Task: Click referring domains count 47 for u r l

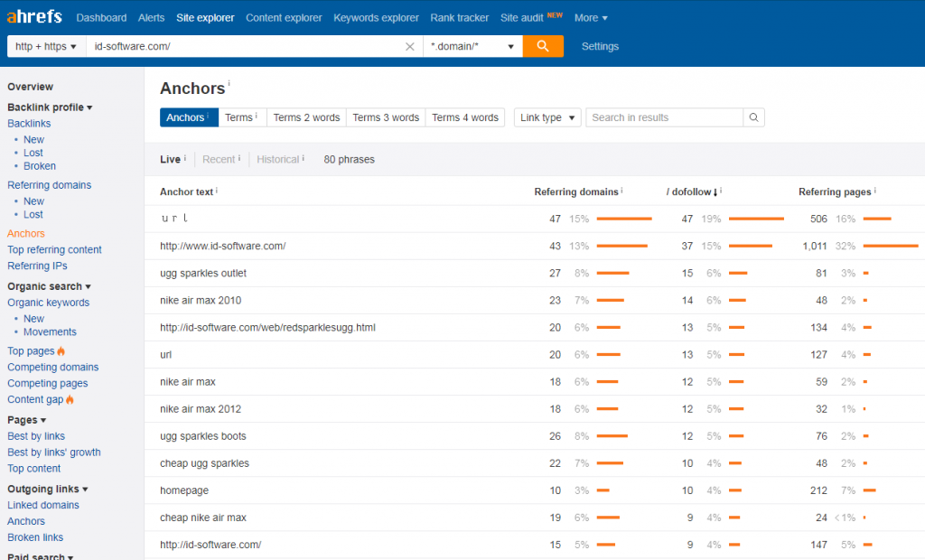Action: [x=556, y=219]
